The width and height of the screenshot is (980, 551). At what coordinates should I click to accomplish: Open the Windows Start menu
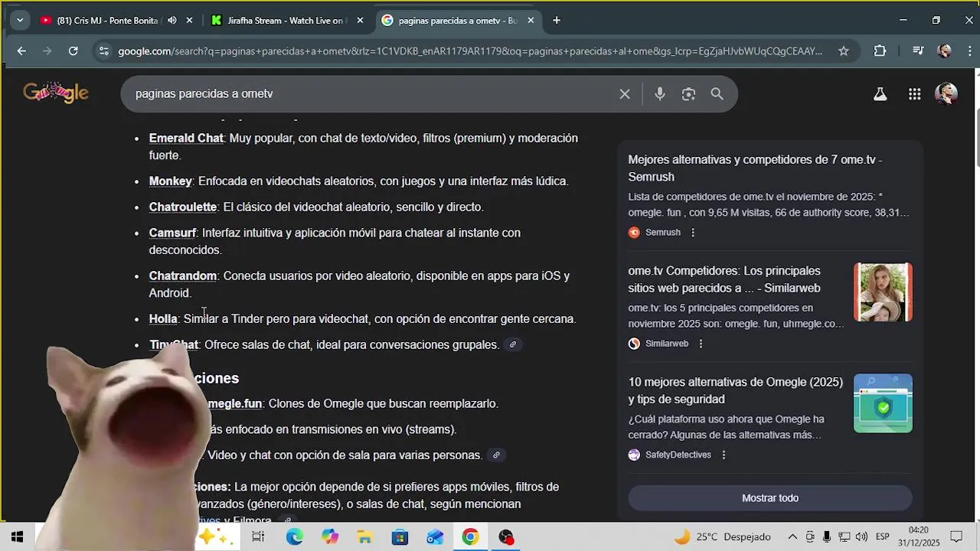[17, 537]
